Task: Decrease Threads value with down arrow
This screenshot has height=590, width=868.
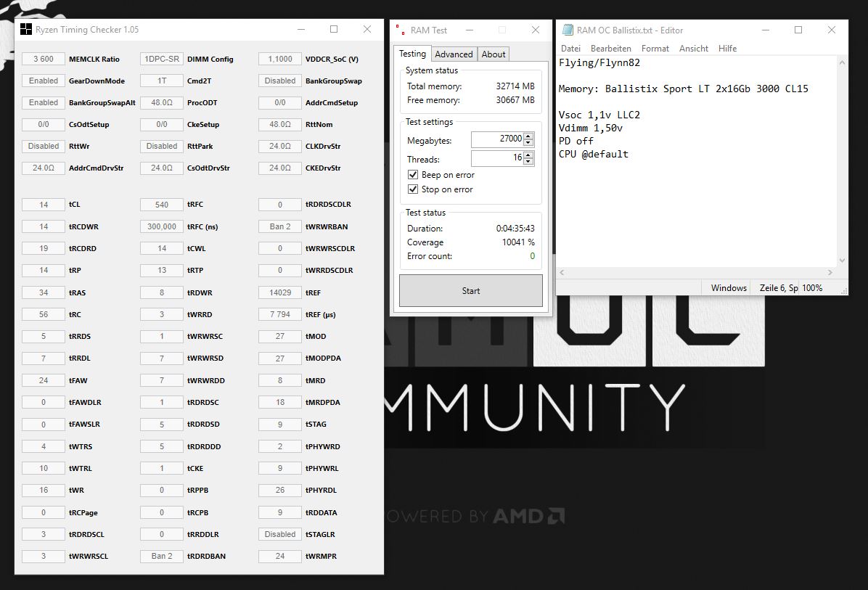Action: 528,162
